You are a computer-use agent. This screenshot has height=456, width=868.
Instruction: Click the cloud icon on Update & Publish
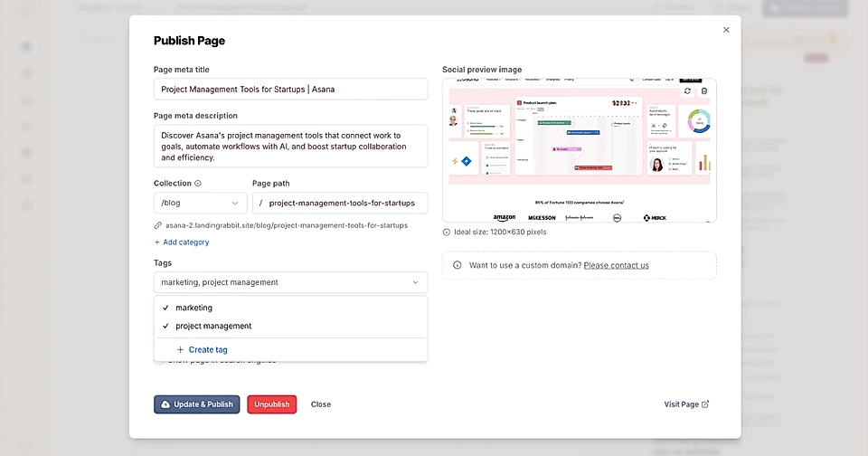coord(165,404)
